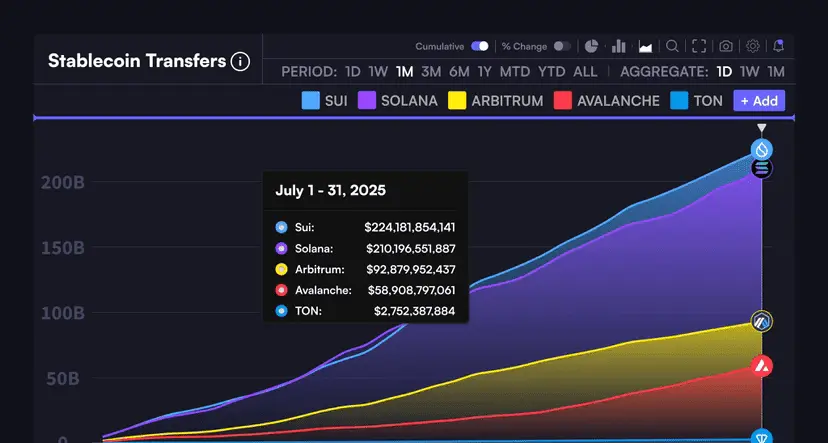Image resolution: width=828 pixels, height=443 pixels.
Task: Select the MTD period
Action: pos(515,72)
